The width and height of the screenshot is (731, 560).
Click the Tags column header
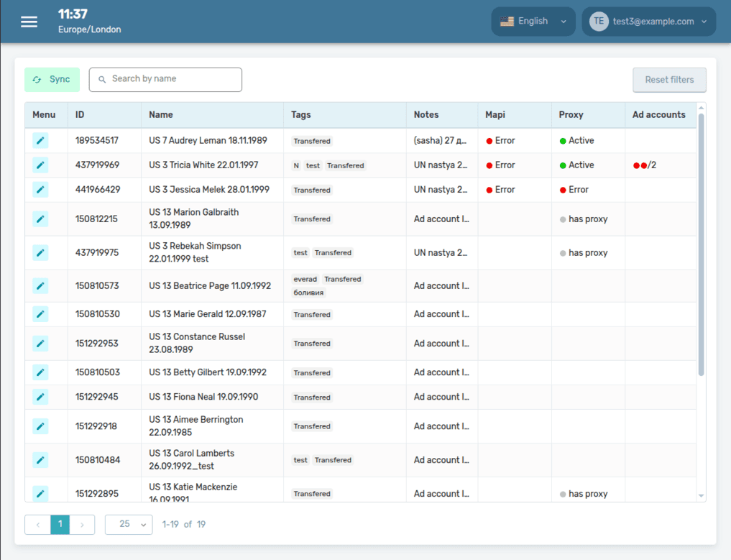(x=301, y=114)
